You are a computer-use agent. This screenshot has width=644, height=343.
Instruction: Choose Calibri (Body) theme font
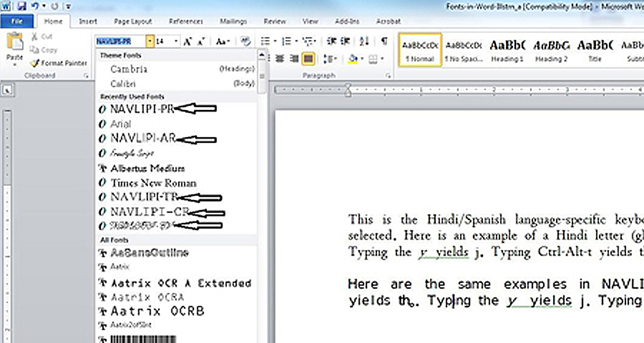coord(177,84)
